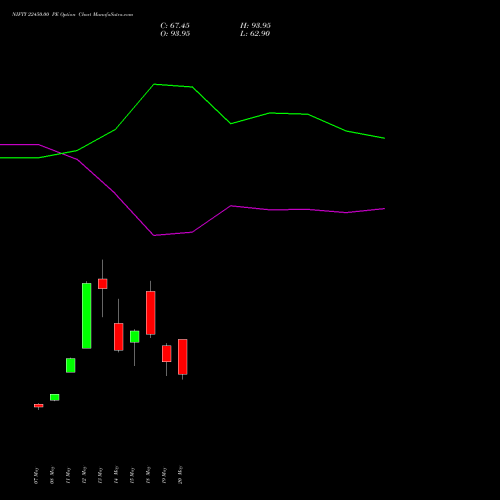
Task: Select the 20 May date label
Action: click(x=180, y=475)
